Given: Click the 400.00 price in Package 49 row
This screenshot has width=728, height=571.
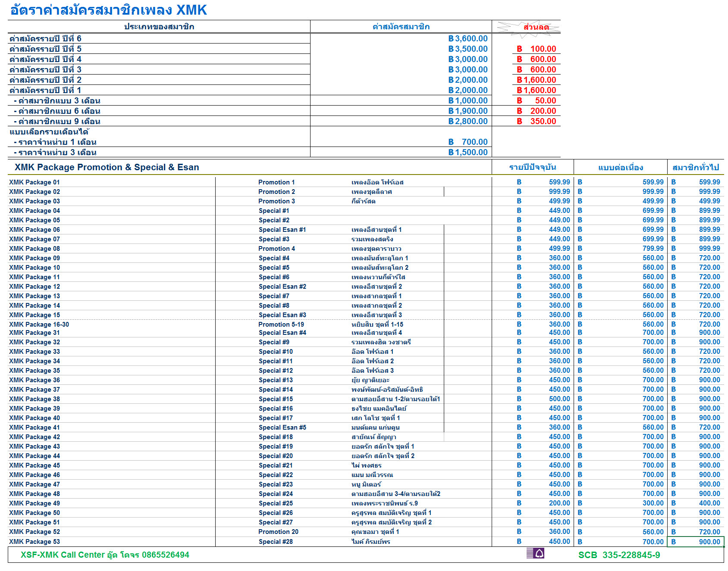Looking at the screenshot, I should (709, 503).
